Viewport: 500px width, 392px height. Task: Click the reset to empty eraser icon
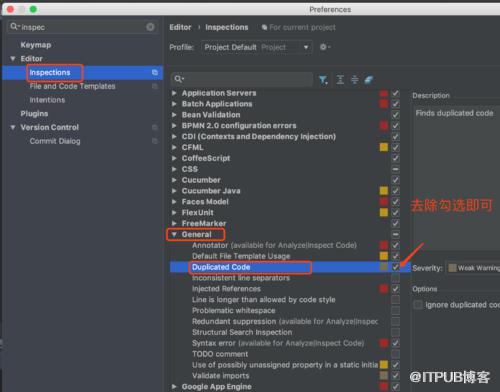369,80
